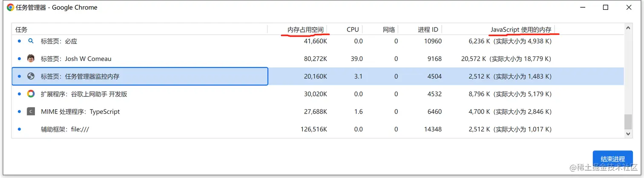Click the vertical scrollbar thumb
This screenshot has width=644, height=178.
[x=628, y=122]
